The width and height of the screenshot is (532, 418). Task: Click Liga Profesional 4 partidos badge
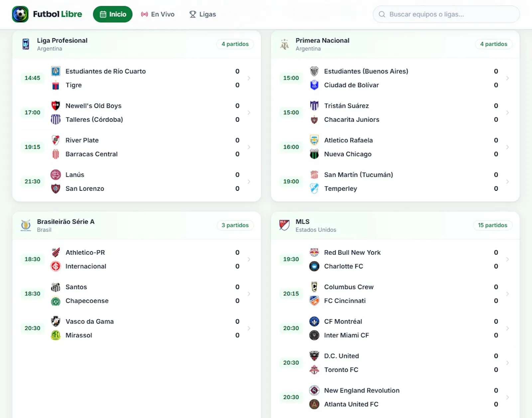click(235, 44)
